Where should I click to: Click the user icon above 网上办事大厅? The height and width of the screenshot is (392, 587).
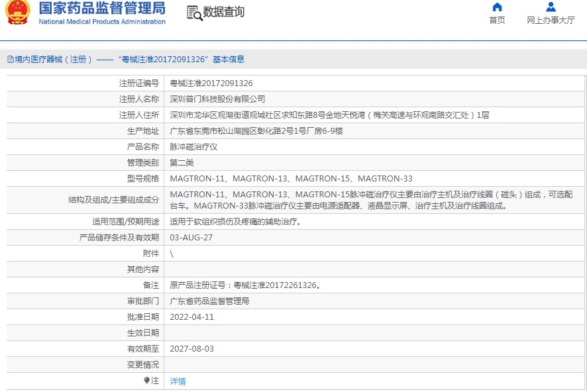point(551,7)
